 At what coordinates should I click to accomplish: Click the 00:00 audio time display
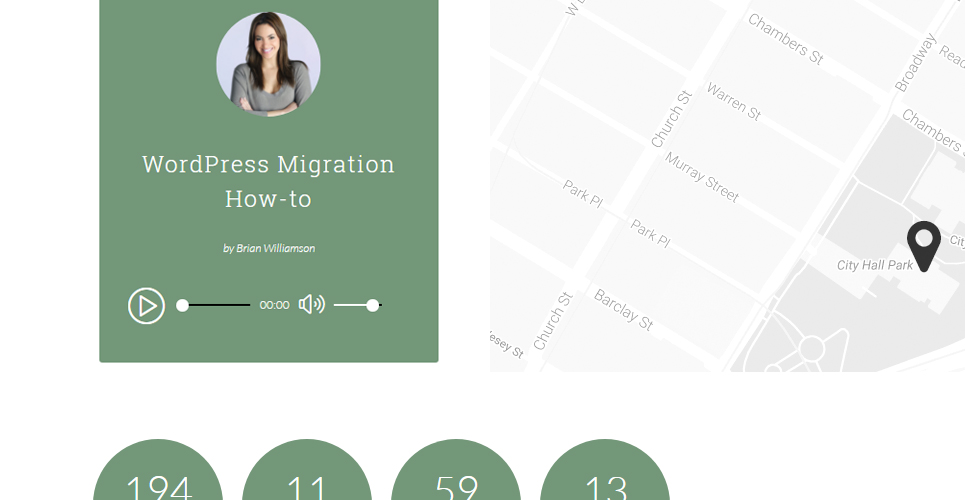pyautogui.click(x=274, y=305)
